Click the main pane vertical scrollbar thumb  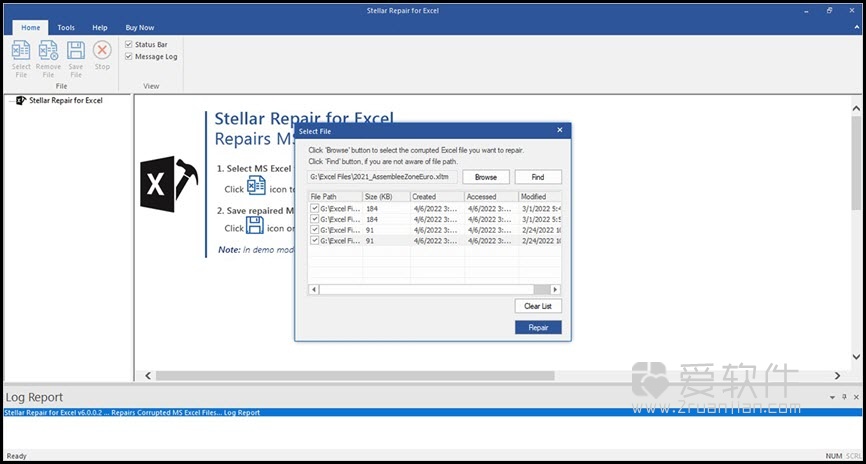(856, 164)
